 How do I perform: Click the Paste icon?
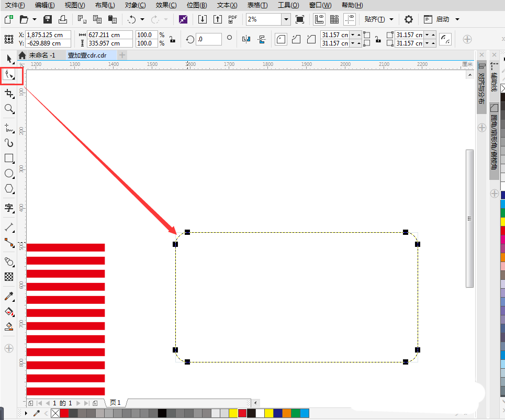tap(113, 19)
